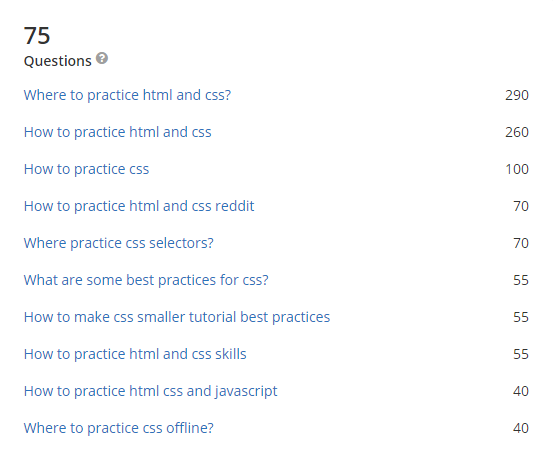The height and width of the screenshot is (451, 553).
Task: Open 'How to practice html and css reddit'
Action: 139,206
